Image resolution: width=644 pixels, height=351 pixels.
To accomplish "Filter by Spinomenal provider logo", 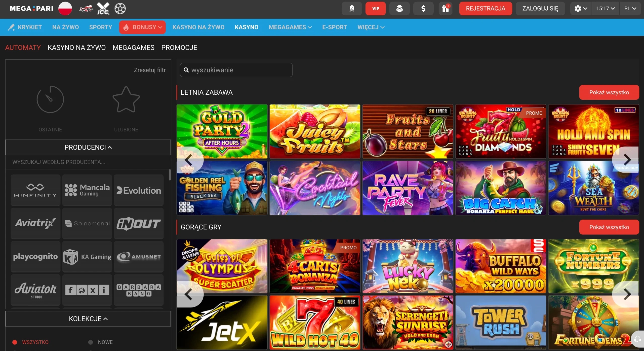I will 87,223.
